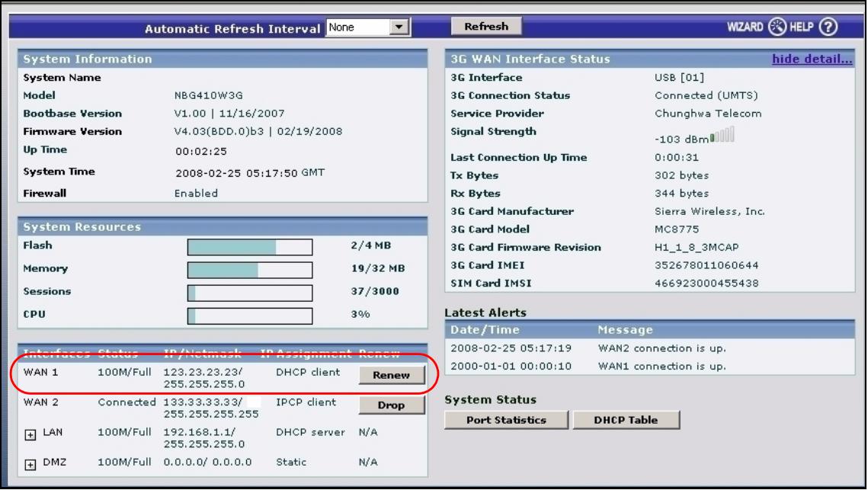
Task: Click the Date/Time column header
Action: click(x=485, y=330)
